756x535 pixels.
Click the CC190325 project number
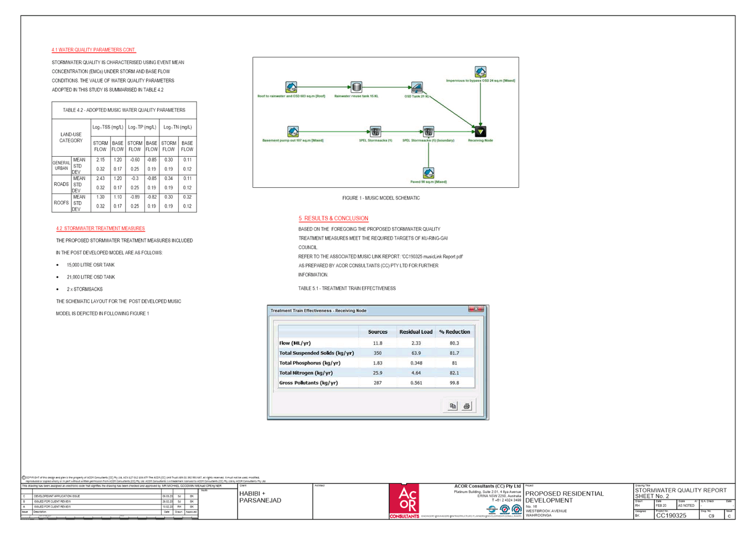click(671, 516)
